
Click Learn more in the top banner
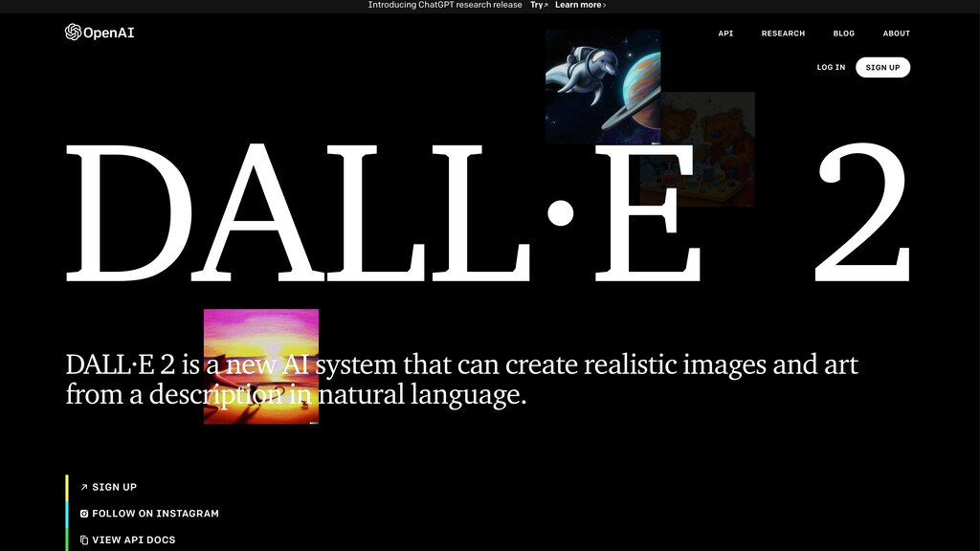click(576, 4)
